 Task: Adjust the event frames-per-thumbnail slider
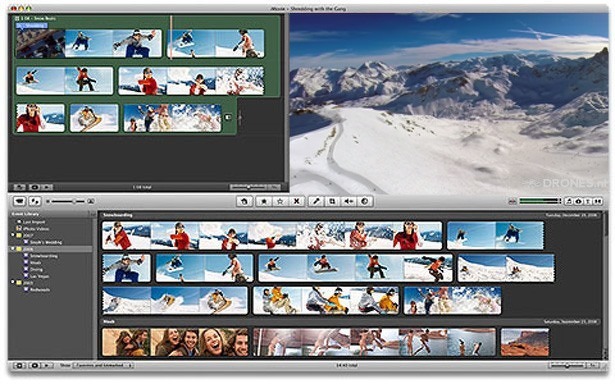568,366
